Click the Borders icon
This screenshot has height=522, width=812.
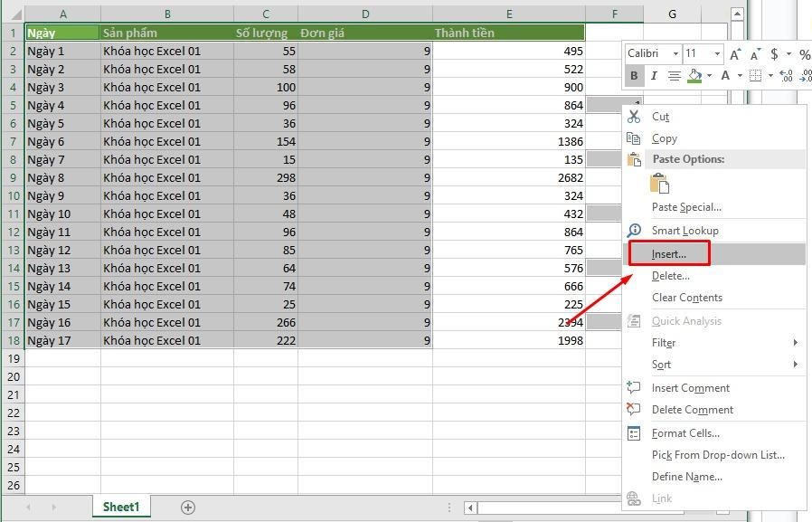[756, 76]
